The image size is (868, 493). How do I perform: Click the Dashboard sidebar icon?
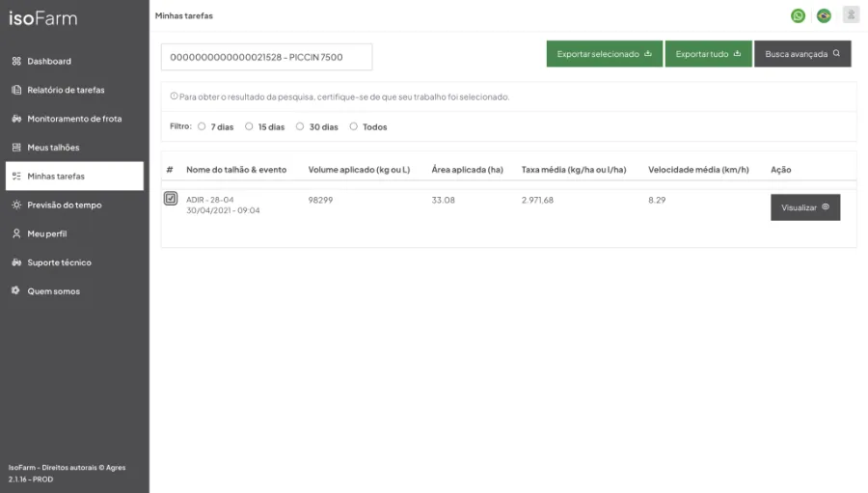tap(16, 61)
